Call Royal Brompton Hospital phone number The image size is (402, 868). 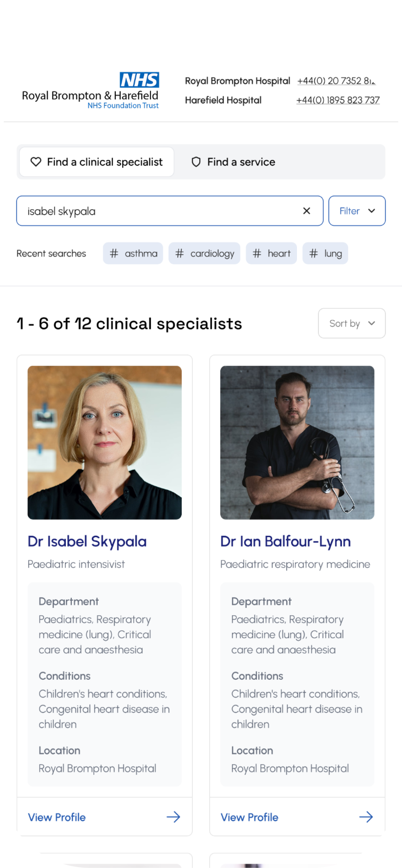point(336,81)
